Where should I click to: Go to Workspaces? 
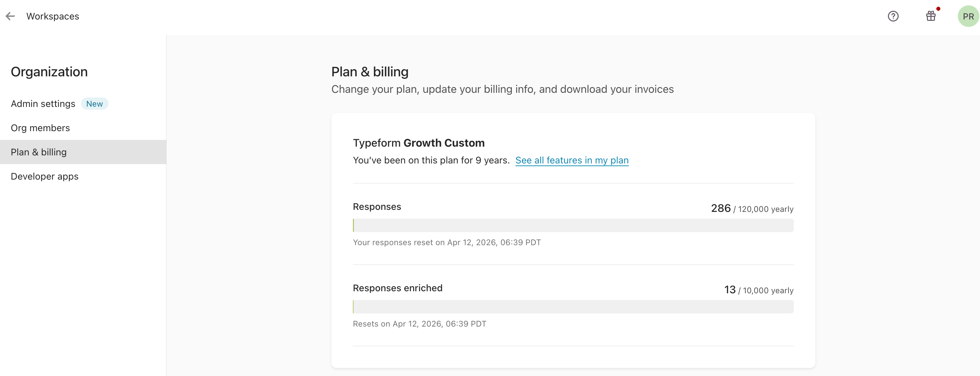(x=52, y=16)
